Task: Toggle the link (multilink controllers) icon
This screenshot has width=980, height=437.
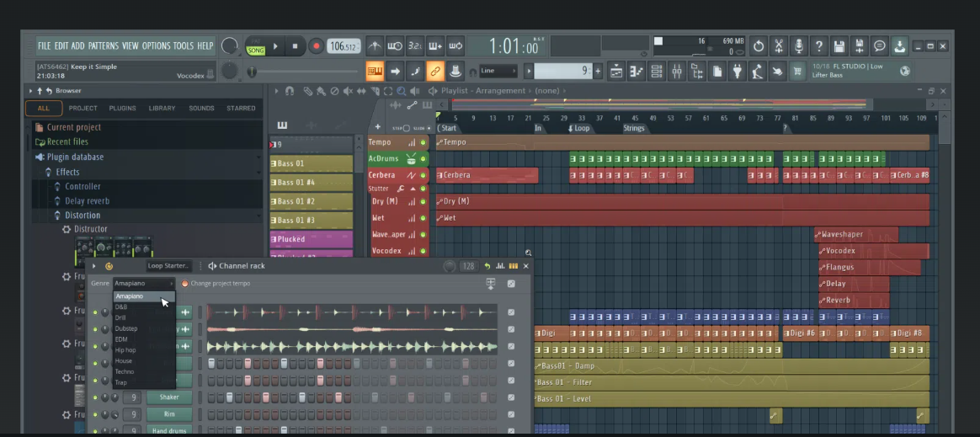Action: (435, 72)
